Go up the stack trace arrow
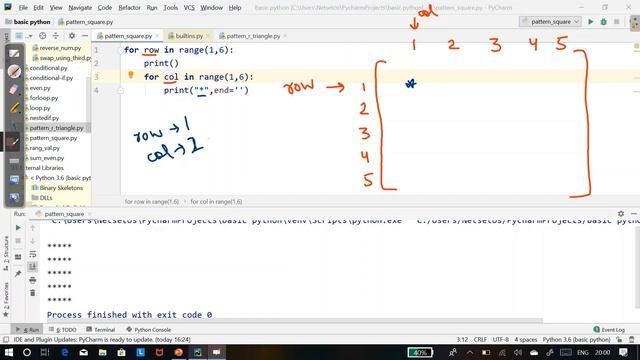This screenshot has width=640, height=360. click(x=33, y=228)
